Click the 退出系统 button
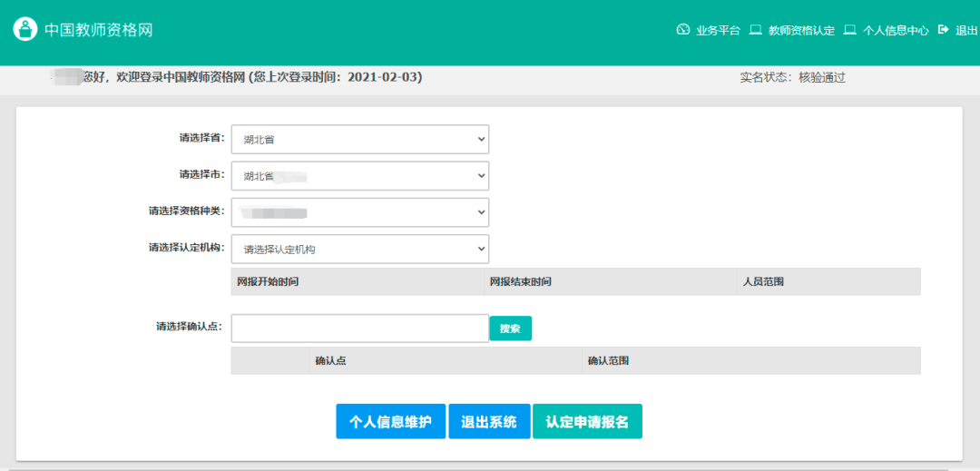The image size is (980, 471). pyautogui.click(x=489, y=422)
